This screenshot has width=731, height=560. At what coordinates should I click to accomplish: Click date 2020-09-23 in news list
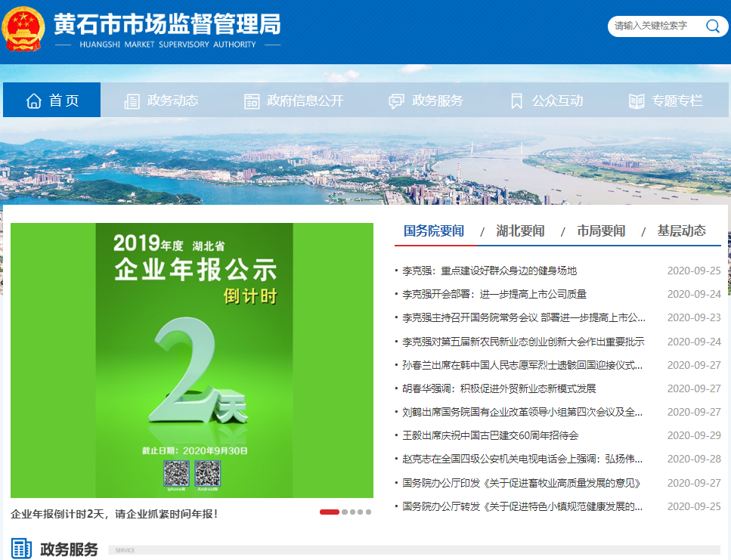tap(694, 317)
